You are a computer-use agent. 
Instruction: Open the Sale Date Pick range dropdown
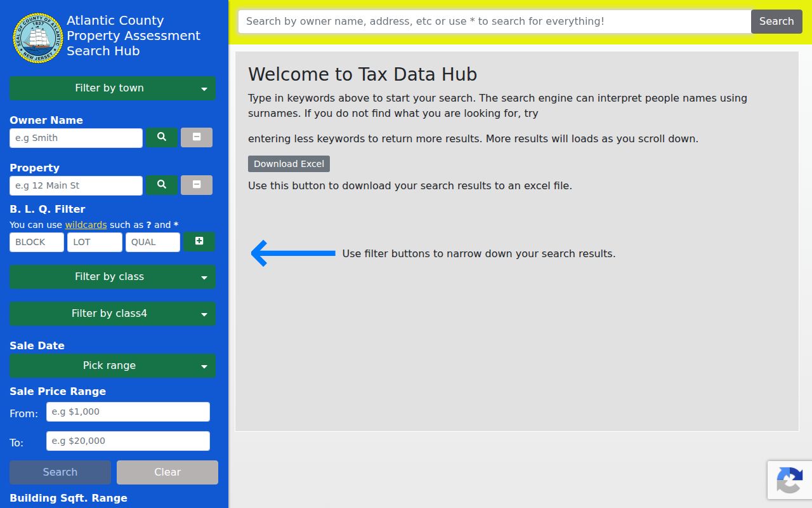point(112,366)
